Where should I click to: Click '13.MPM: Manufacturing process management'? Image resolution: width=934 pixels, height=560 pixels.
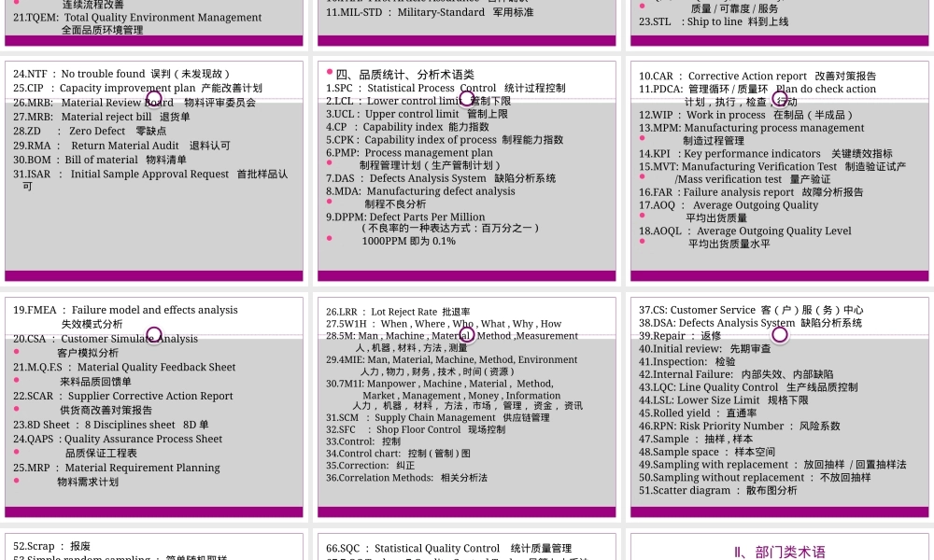752,128
